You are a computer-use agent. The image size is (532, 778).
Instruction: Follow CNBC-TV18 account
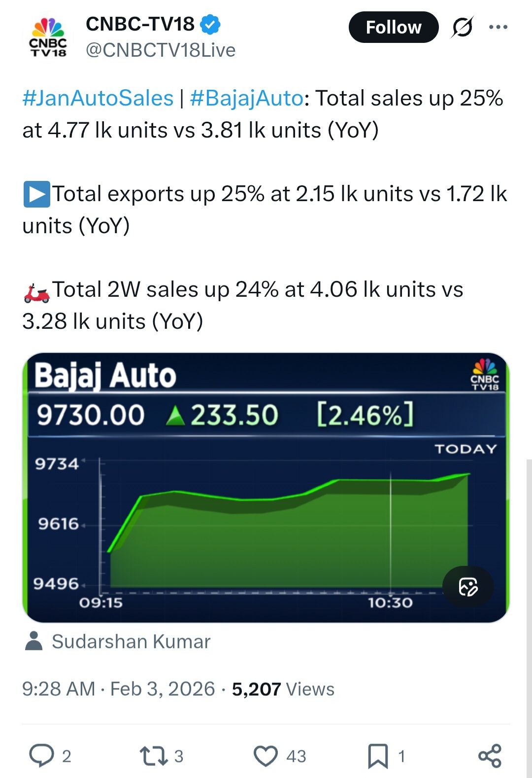click(393, 27)
